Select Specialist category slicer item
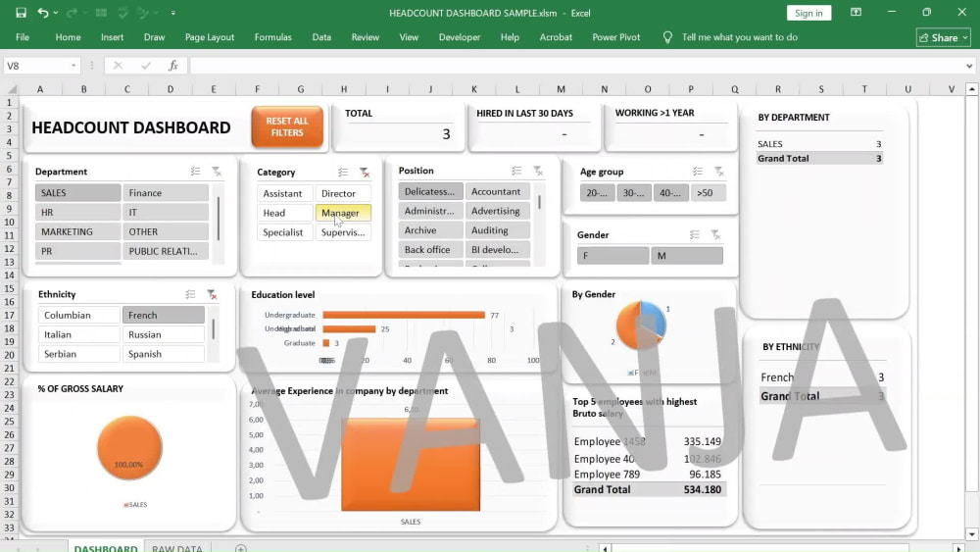Image resolution: width=980 pixels, height=552 pixels. (285, 232)
